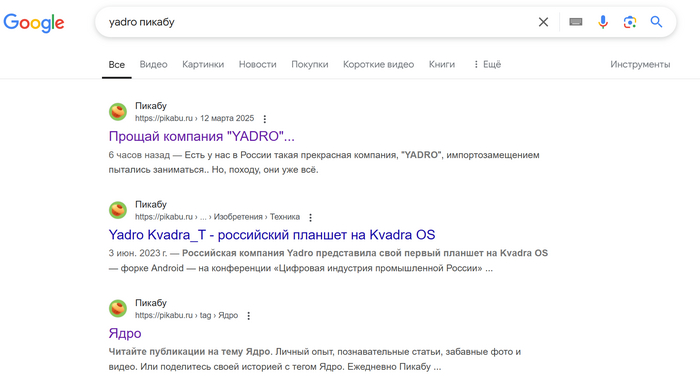Start voice search with the microphone
Image resolution: width=700 pixels, height=381 pixels.
[603, 22]
